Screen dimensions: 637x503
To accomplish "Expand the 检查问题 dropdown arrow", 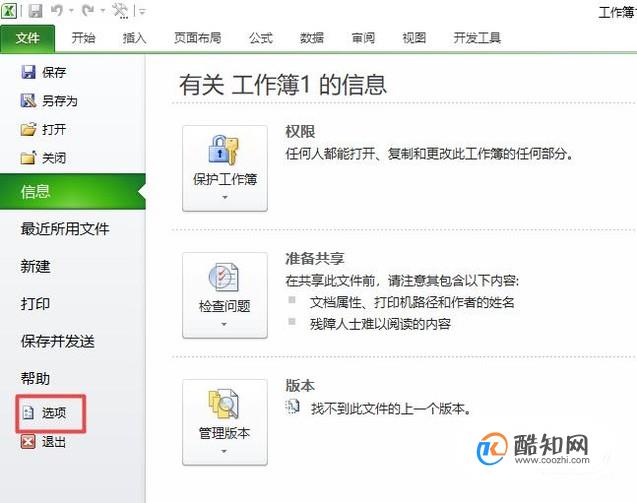I will coord(224,324).
